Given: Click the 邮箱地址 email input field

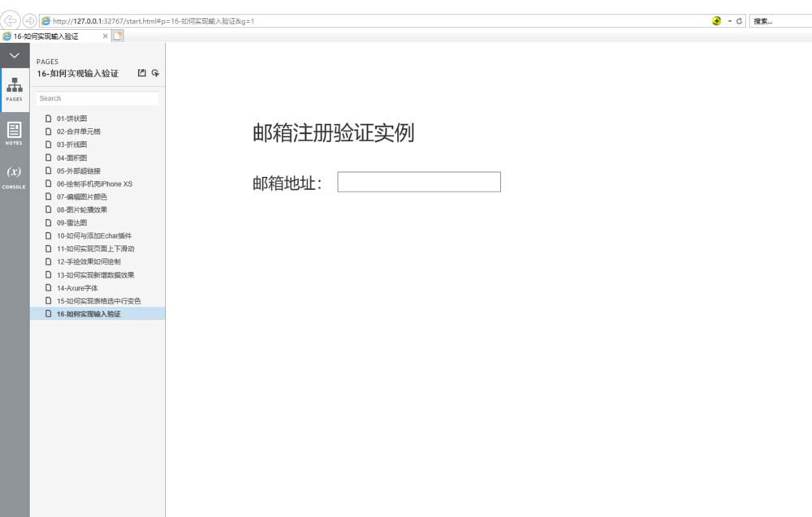Looking at the screenshot, I should 419,181.
